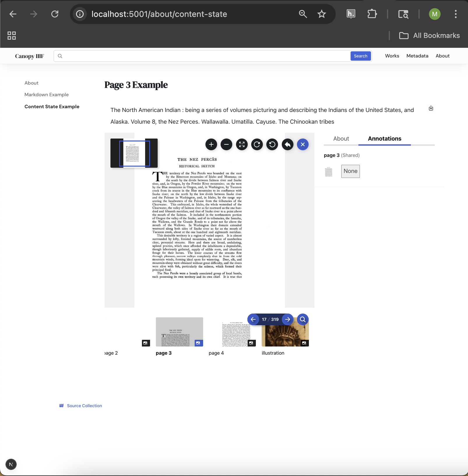Toggle image preview on page 3 thumbnail
The image size is (468, 476).
[x=199, y=343]
